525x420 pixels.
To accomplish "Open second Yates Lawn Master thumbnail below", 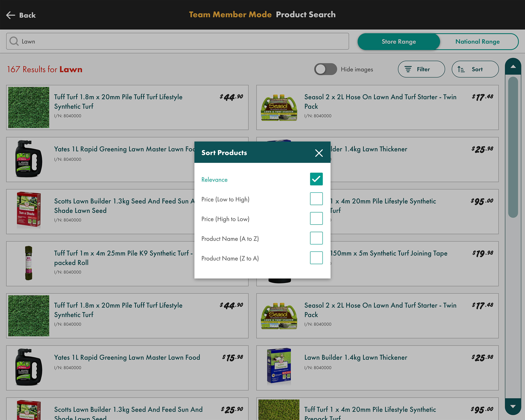I will coord(29,367).
